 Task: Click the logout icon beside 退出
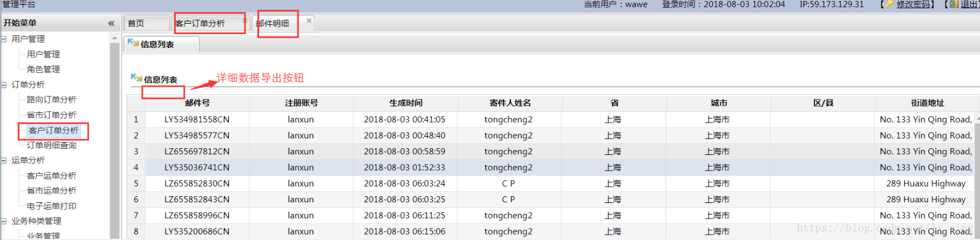[954, 4]
